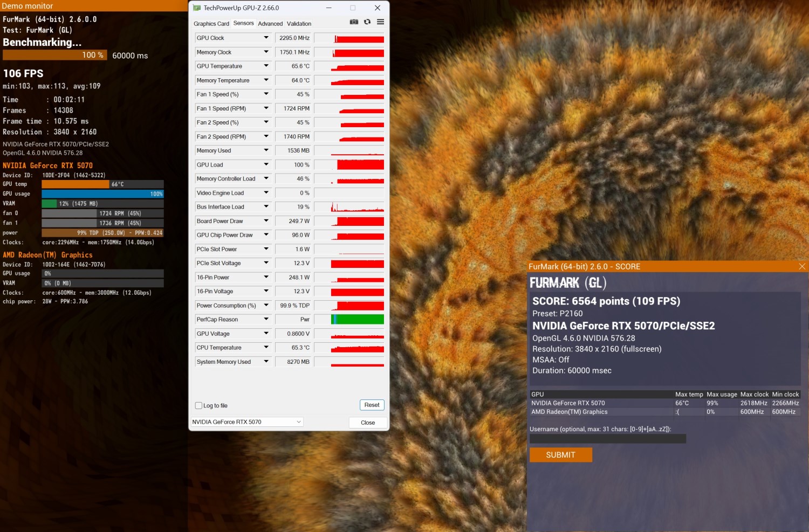
Task: Expand the CPU Temperature dropdown
Action: pos(266,348)
